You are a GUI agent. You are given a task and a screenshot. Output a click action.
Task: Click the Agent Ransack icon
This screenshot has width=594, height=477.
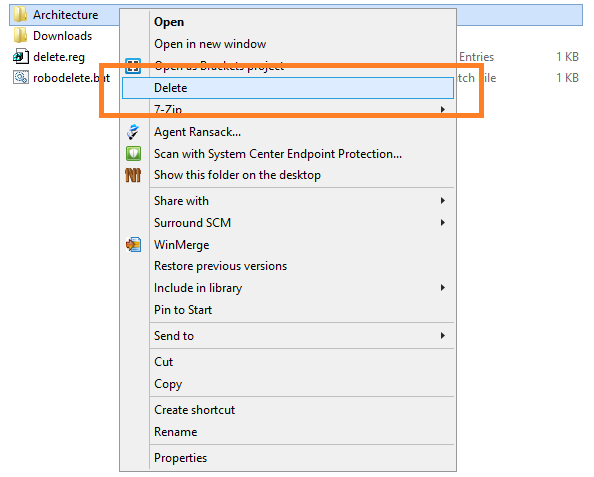click(133, 132)
